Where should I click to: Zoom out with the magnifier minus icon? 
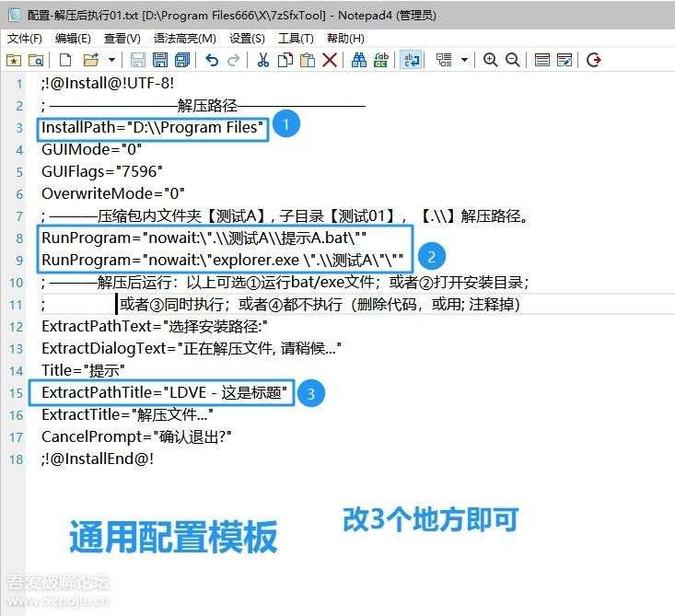pyautogui.click(x=513, y=60)
